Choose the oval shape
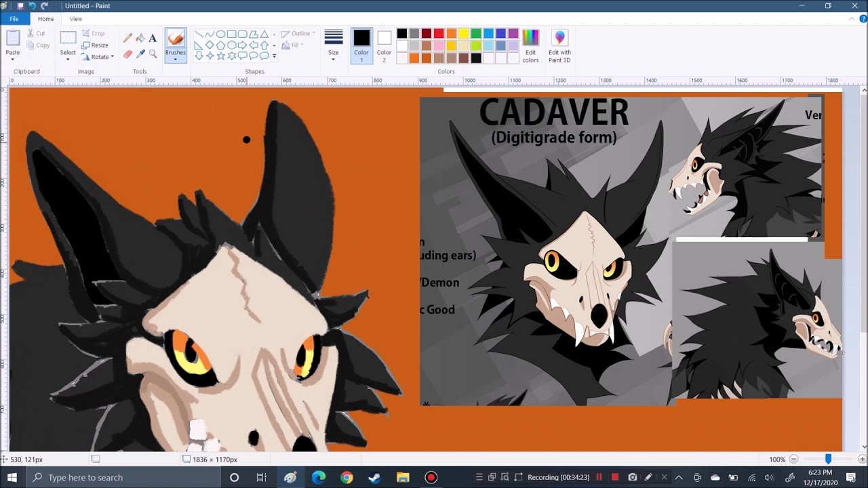 (220, 34)
